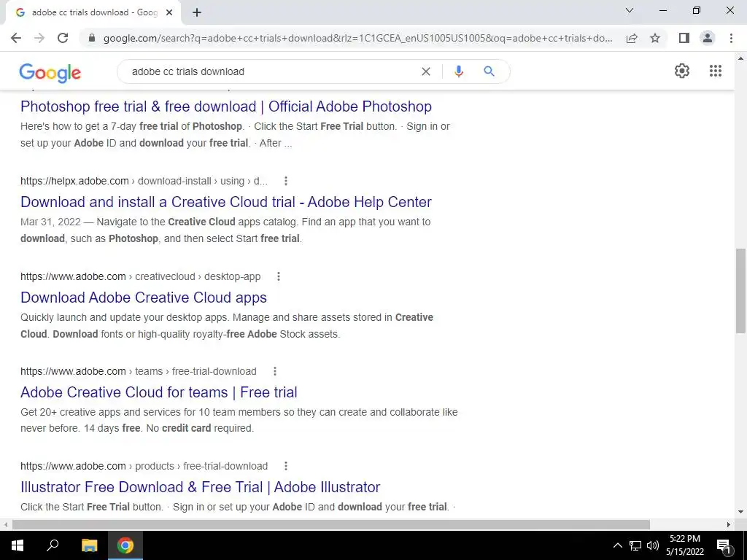Open result options for helpx.adobe.com
Image resolution: width=747 pixels, height=560 pixels.
coord(286,181)
